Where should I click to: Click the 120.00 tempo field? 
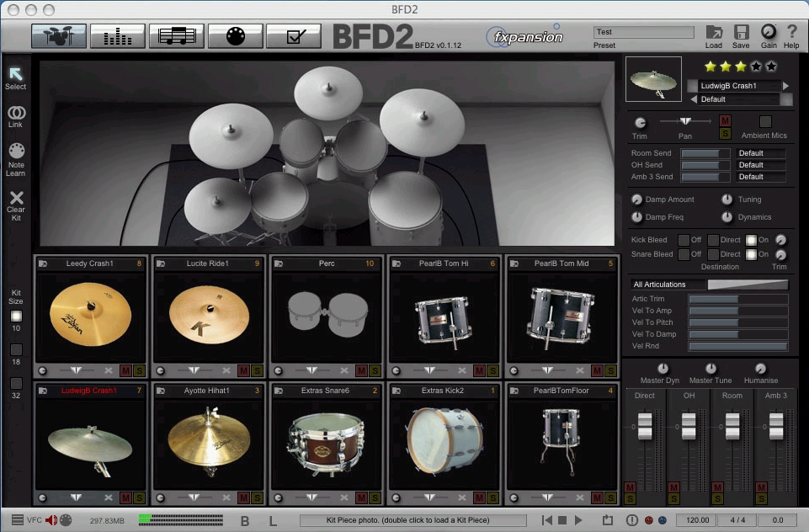[x=698, y=520]
